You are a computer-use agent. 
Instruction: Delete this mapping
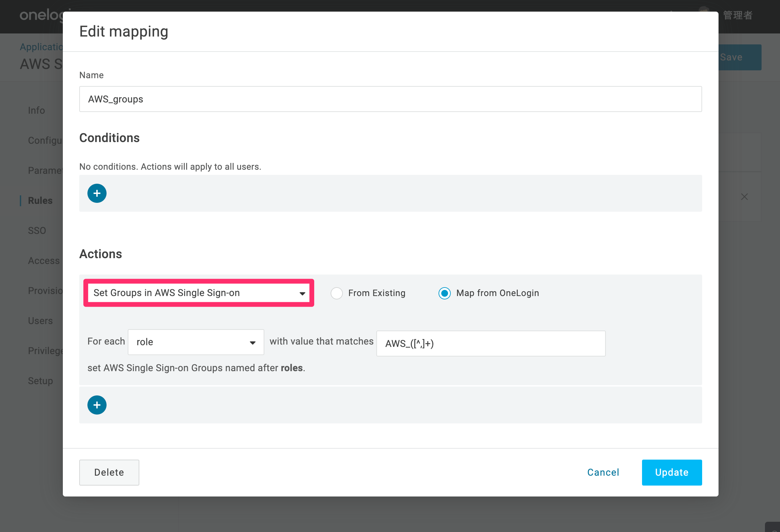[109, 473]
